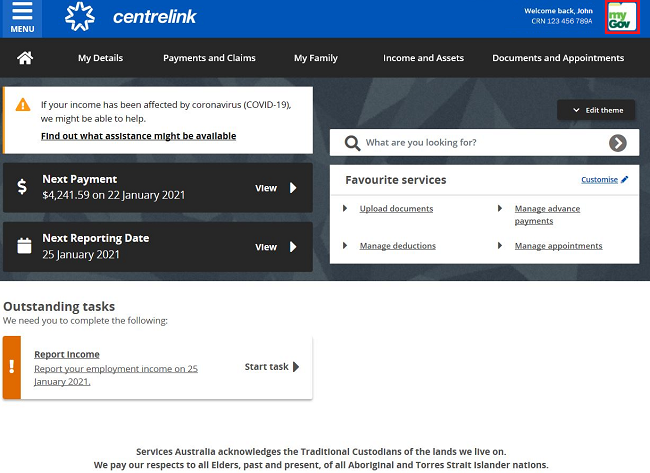
Task: Open the Upload documents link
Action: tap(396, 209)
